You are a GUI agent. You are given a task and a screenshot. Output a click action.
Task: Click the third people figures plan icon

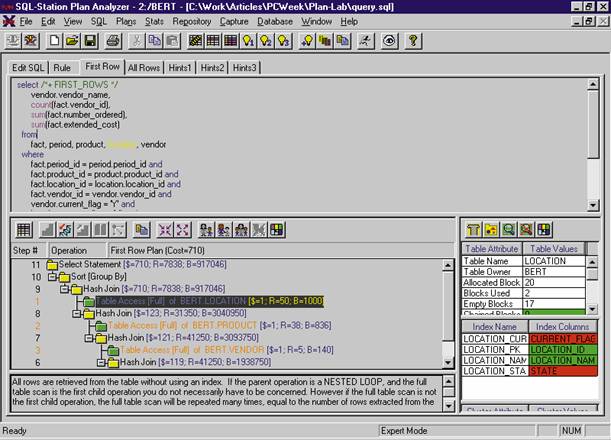click(242, 230)
